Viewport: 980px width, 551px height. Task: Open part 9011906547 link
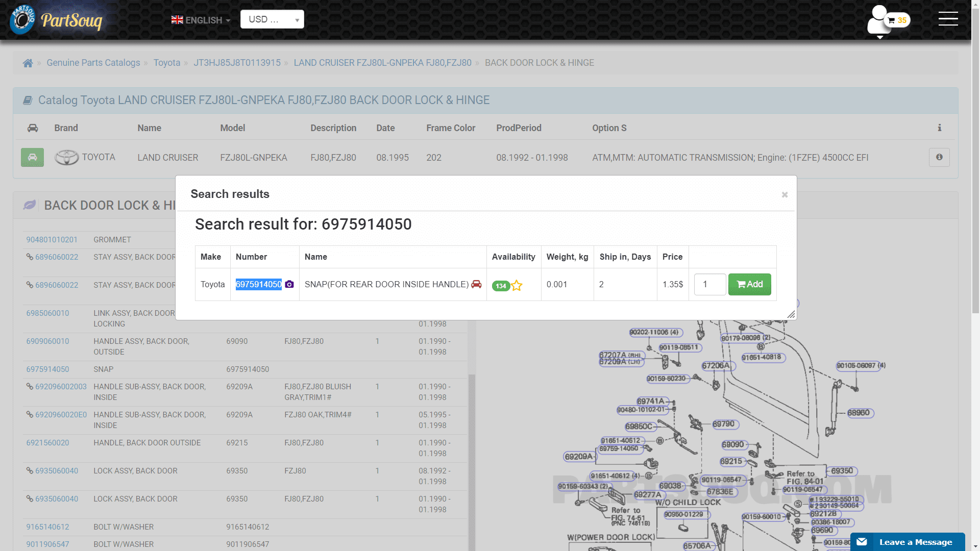click(x=47, y=544)
